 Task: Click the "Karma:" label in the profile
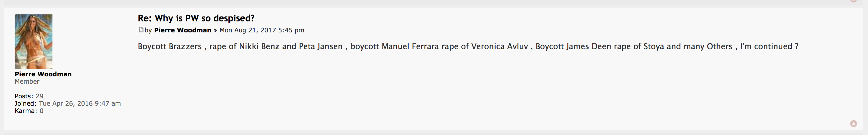click(x=26, y=111)
